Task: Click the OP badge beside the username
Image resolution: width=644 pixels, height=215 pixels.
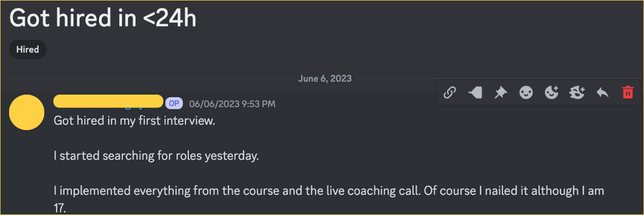Action: point(173,104)
